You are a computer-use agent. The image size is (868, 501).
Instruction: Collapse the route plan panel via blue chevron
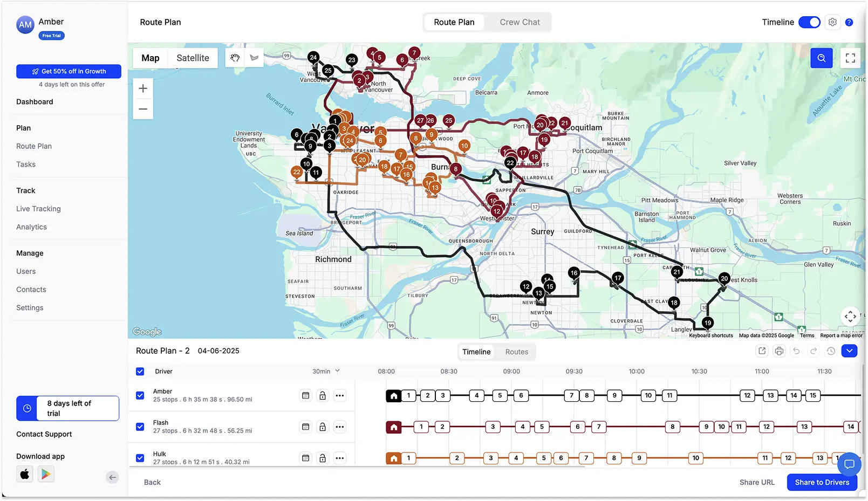pyautogui.click(x=850, y=351)
